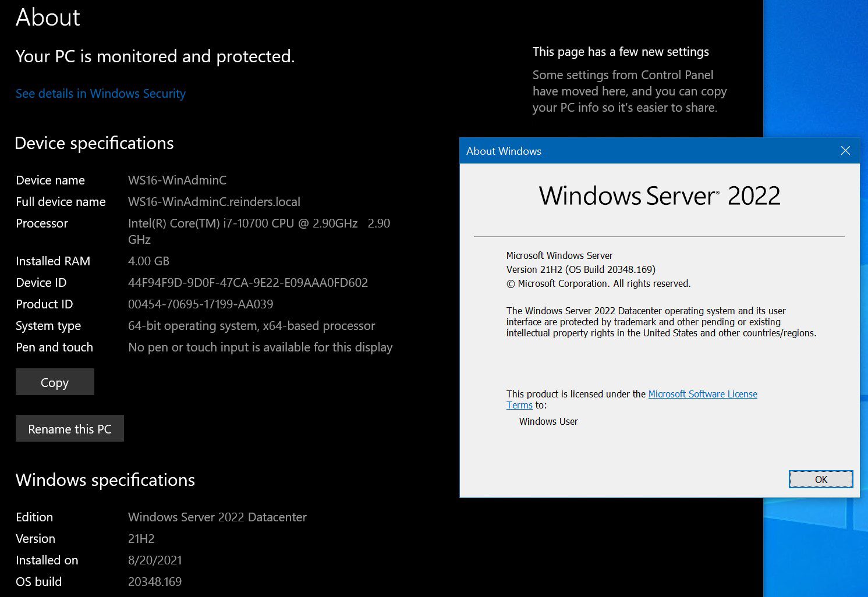Click This page has a few new settings
This screenshot has height=597, width=868.
(x=621, y=52)
